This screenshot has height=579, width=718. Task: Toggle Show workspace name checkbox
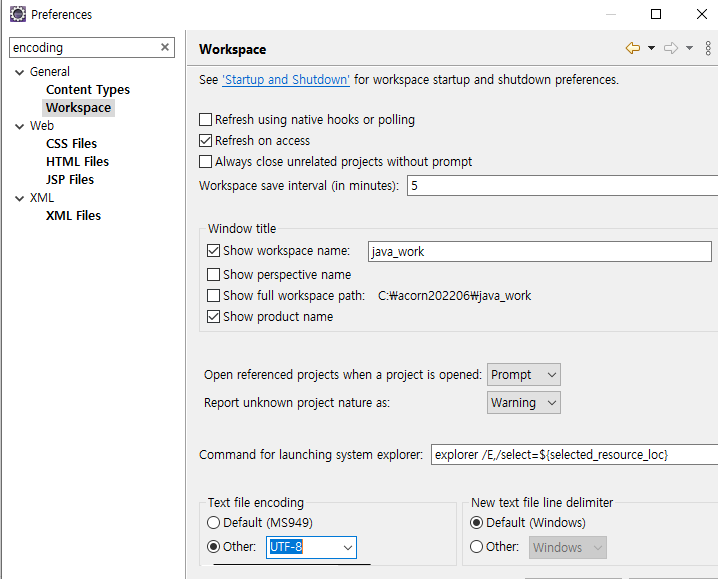pyautogui.click(x=213, y=251)
